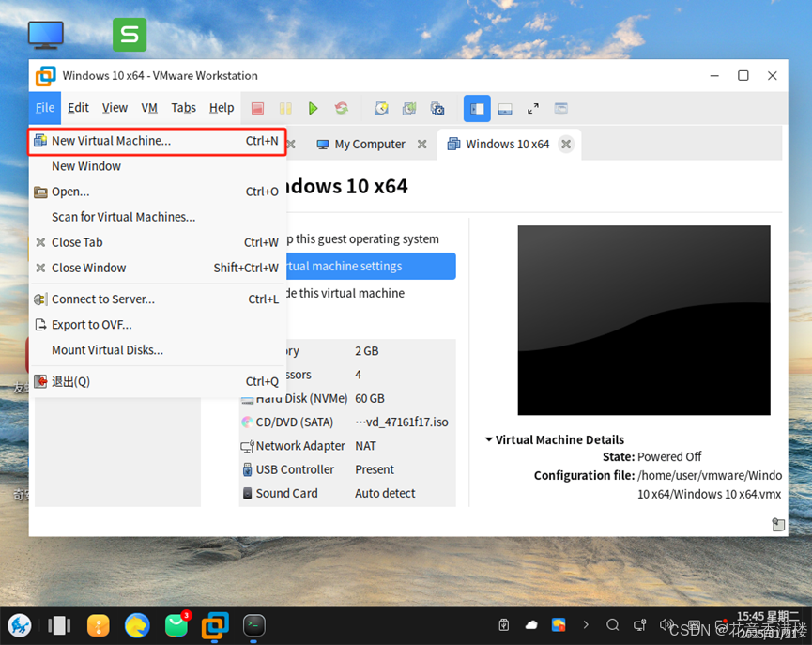Choose Scan for Virtual Machines...

(157, 217)
